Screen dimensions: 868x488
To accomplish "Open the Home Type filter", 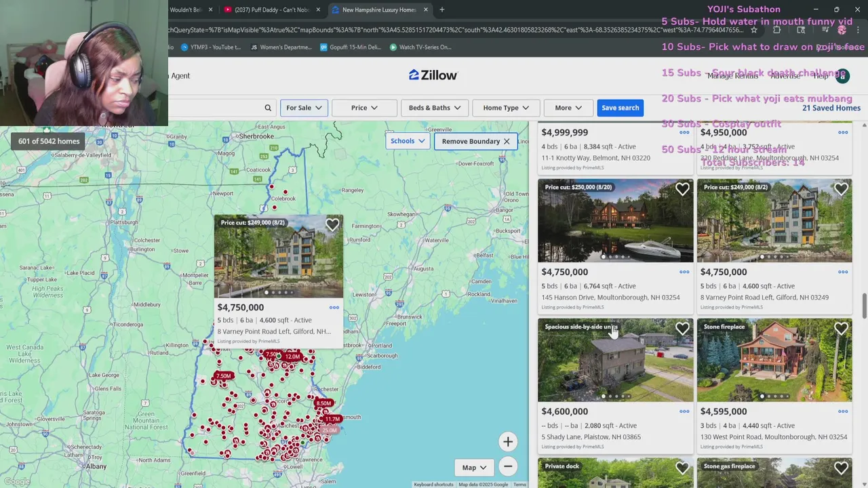I will (506, 108).
